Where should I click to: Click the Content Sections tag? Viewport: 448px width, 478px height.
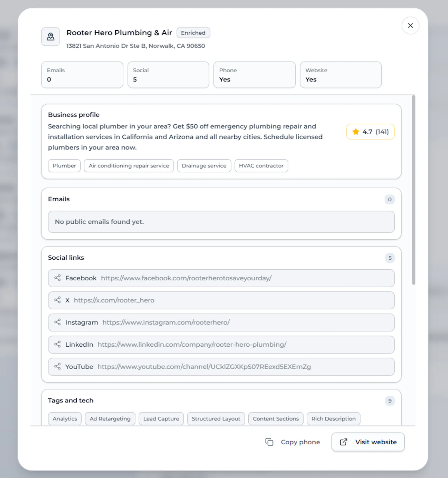tap(276, 419)
